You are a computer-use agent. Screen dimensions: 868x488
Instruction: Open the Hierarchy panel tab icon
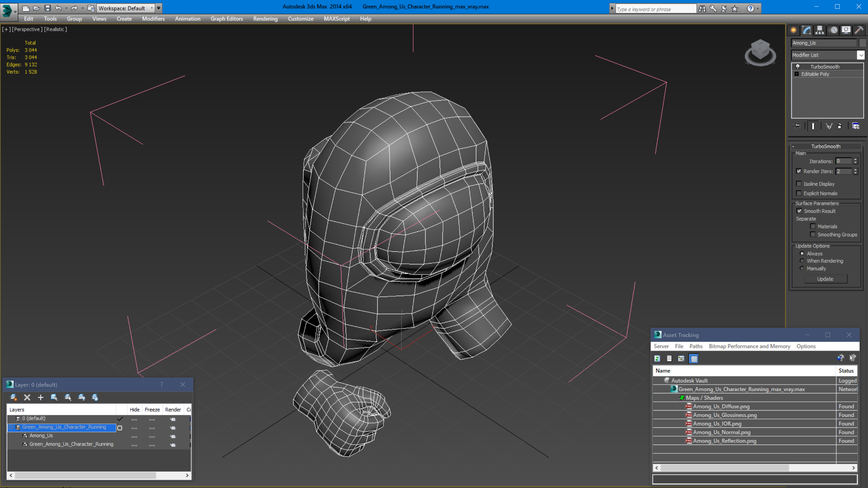[x=819, y=30]
